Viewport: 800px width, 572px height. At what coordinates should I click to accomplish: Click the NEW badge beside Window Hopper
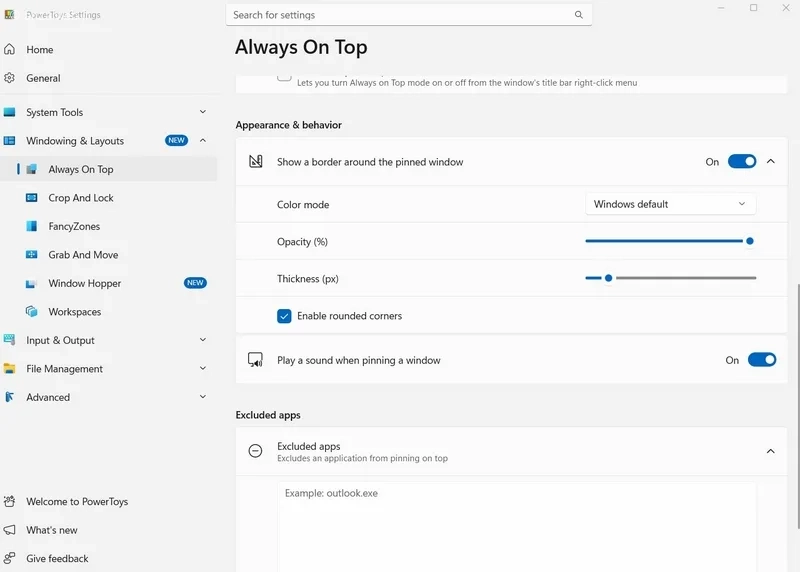tap(195, 283)
